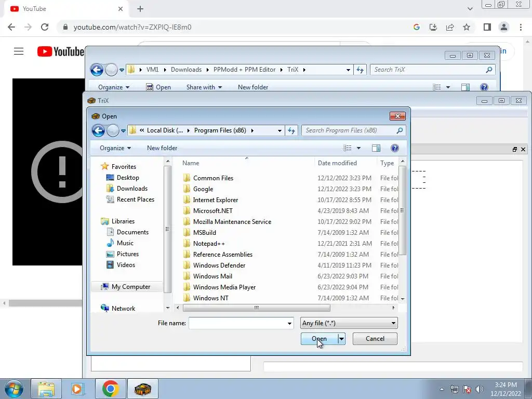Click the Downloads breadcrumb in the Explorer window
Screen dimensions: 532x399
coord(186,70)
